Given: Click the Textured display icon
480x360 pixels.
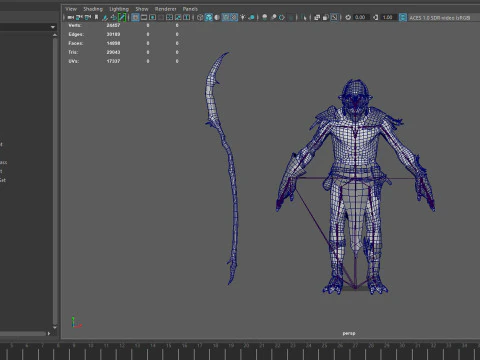Looking at the screenshot, I should 234,17.
